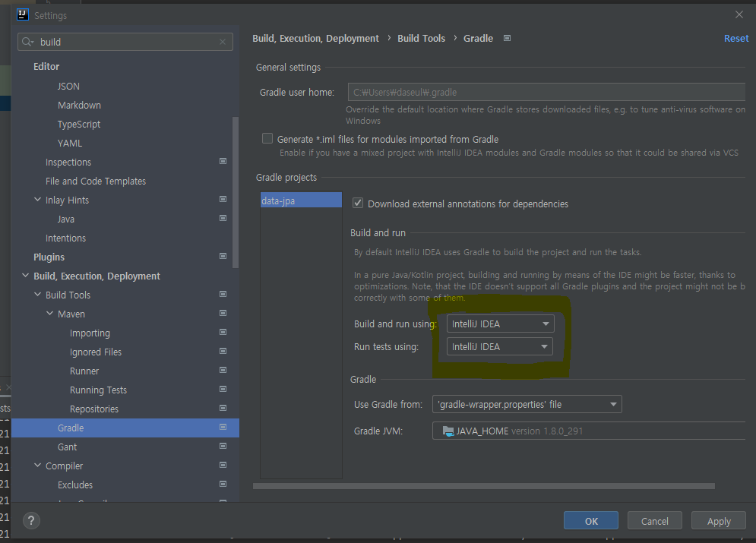Click the project icon on the Gant row
Screen dimensions: 756x543
coord(223,446)
